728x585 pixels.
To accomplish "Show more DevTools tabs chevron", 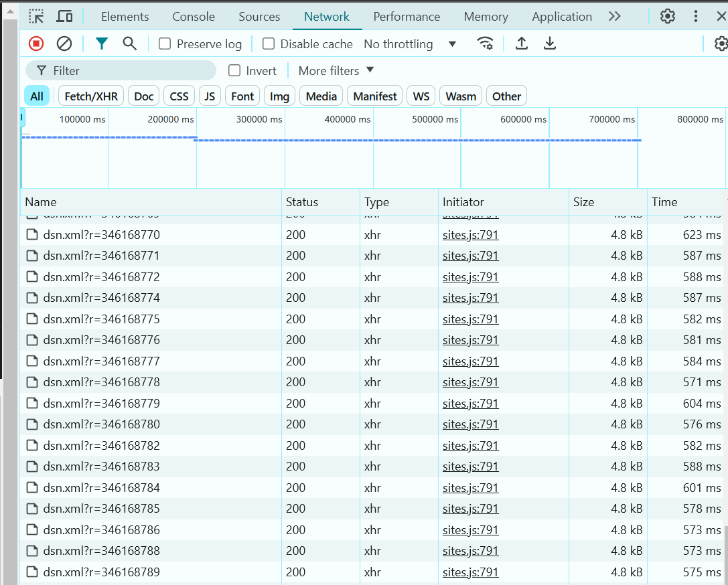I will 614,17.
